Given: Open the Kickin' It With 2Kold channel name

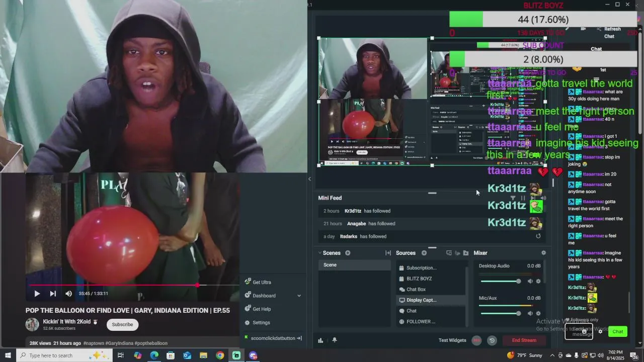Looking at the screenshot, I should pyautogui.click(x=66, y=322).
